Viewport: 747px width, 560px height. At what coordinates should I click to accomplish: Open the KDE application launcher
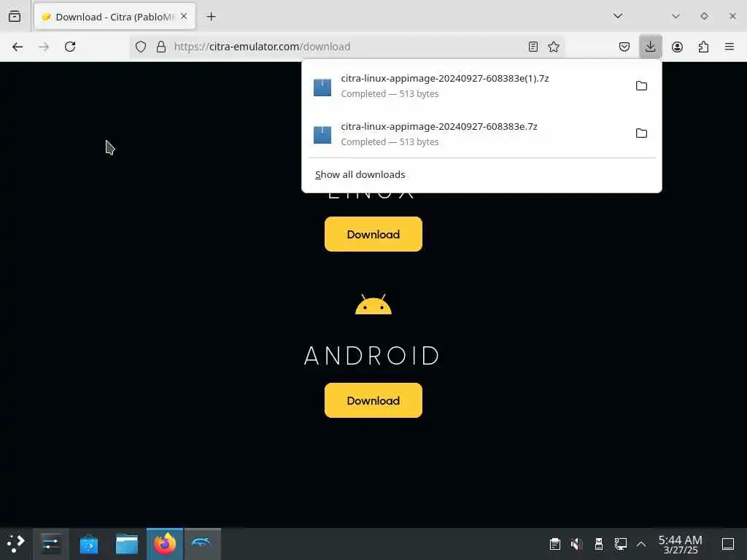click(x=16, y=544)
